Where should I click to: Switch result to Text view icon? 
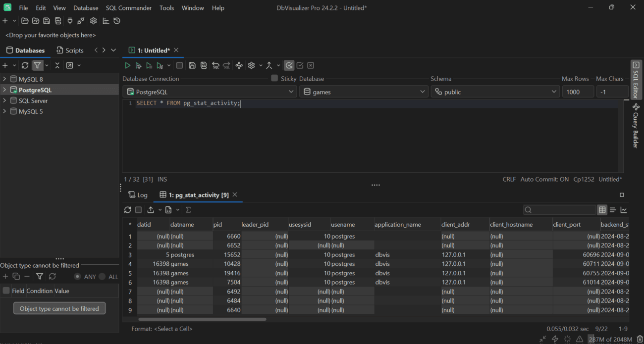point(613,210)
